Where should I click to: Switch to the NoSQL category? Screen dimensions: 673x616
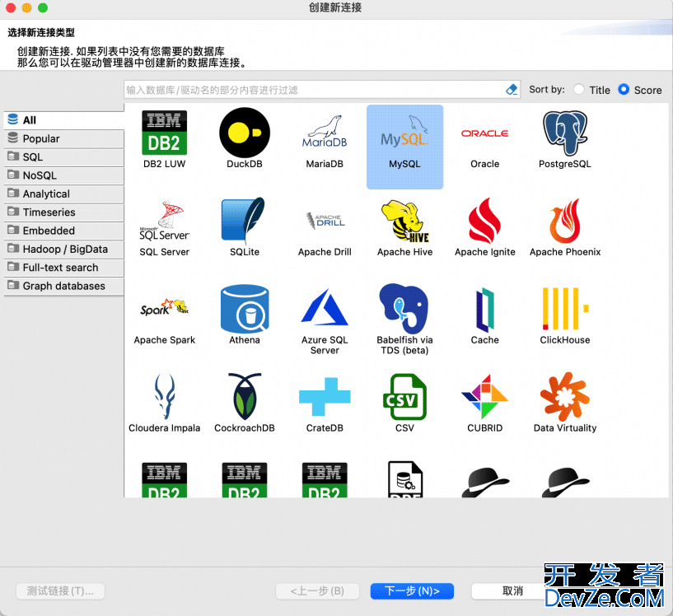pos(64,175)
